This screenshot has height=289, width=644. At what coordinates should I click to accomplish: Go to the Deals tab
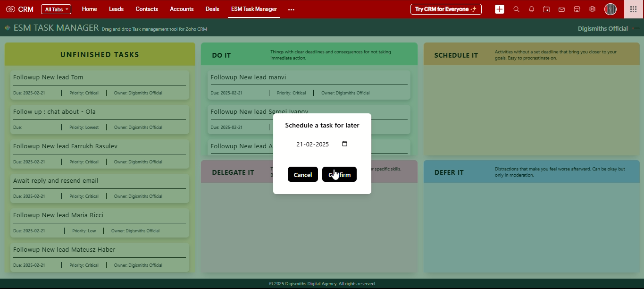coord(212,9)
